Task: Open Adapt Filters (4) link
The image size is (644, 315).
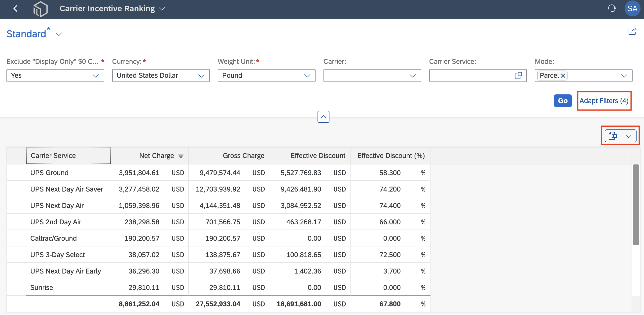Action: click(x=604, y=101)
